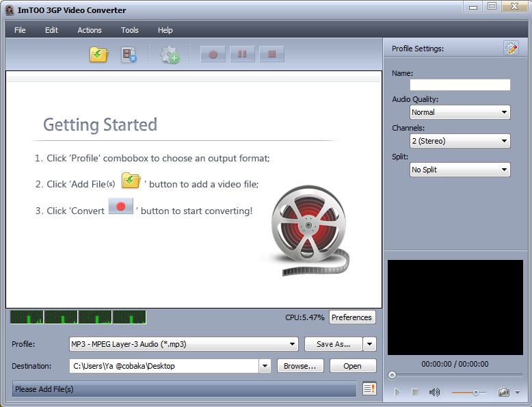The height and width of the screenshot is (407, 532).
Task: Open the Profile format combobox
Action: (x=183, y=344)
